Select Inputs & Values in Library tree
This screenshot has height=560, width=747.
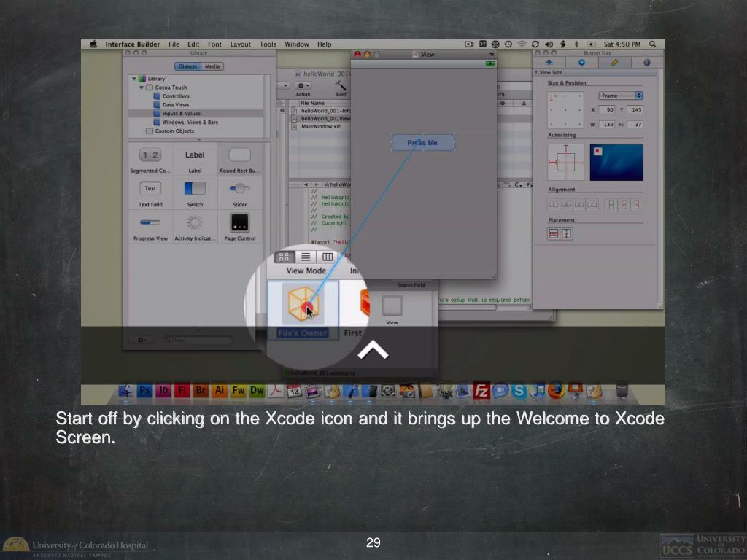click(182, 113)
